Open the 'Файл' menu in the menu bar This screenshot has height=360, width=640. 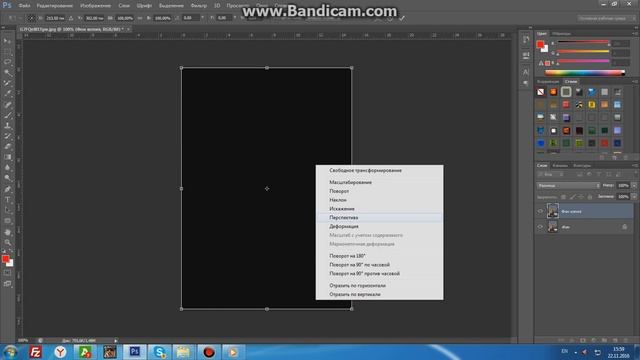24,6
